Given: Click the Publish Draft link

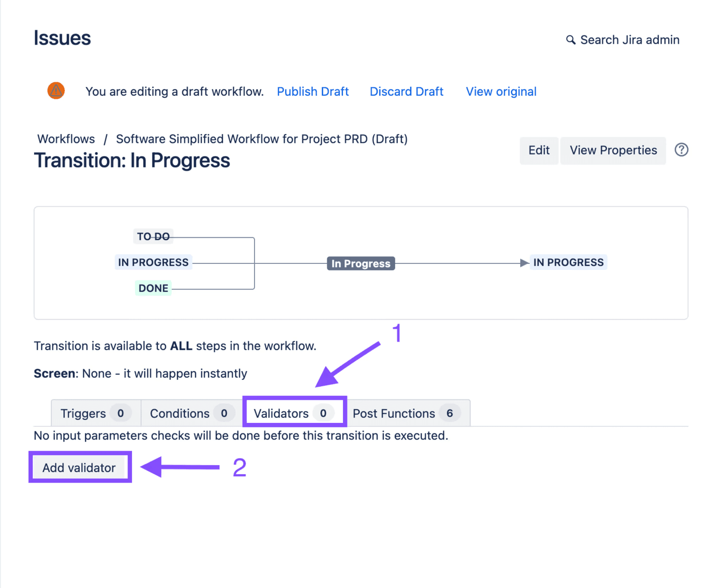Looking at the screenshot, I should (x=313, y=91).
